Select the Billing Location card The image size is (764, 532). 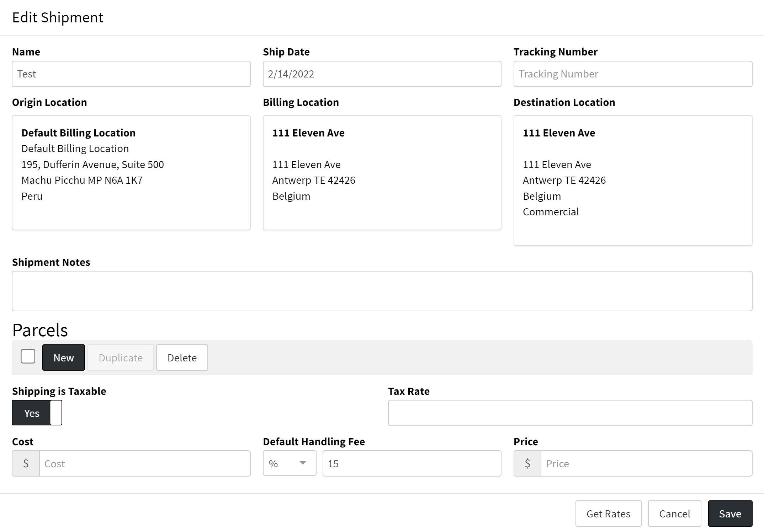pos(382,173)
